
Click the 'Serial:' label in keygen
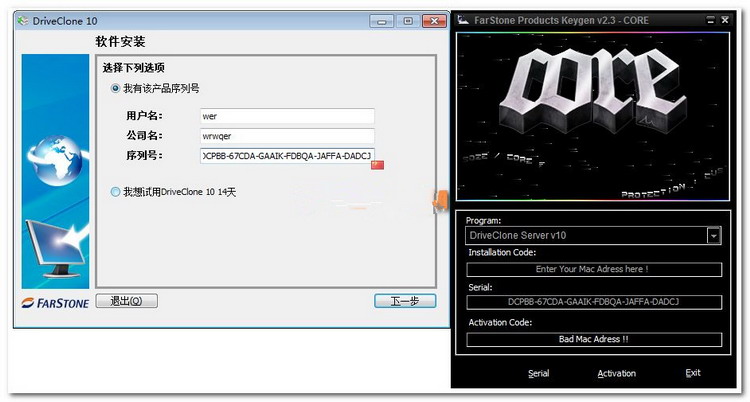(x=480, y=287)
